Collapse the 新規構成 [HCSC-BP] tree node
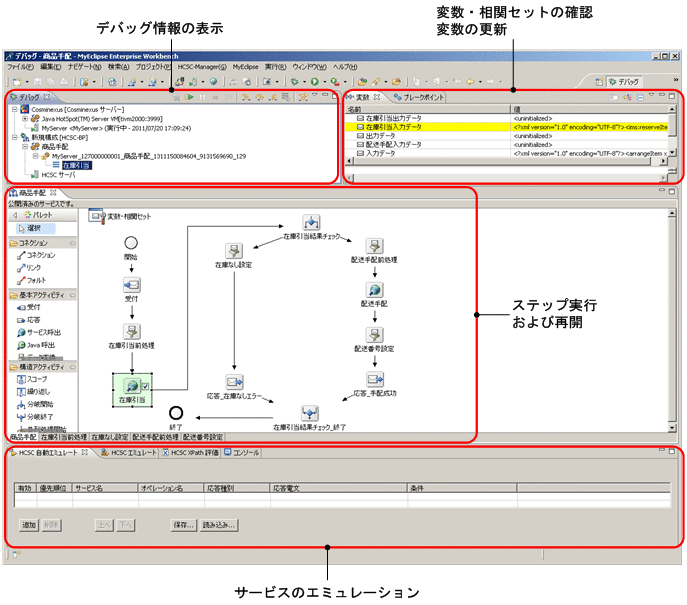The width and height of the screenshot is (687, 605). point(15,137)
